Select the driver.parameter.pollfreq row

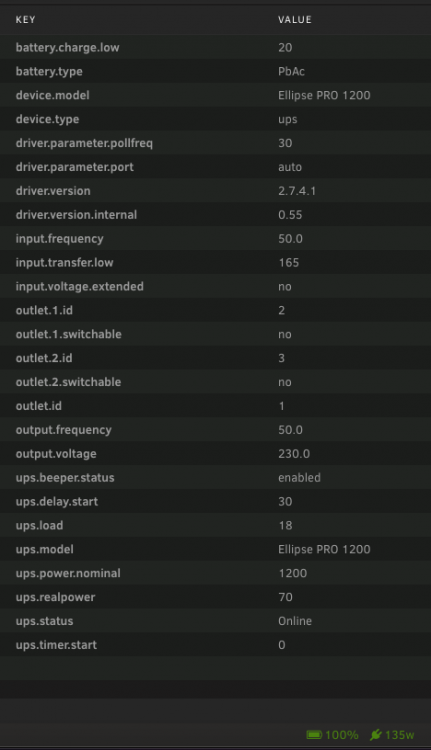(215, 143)
